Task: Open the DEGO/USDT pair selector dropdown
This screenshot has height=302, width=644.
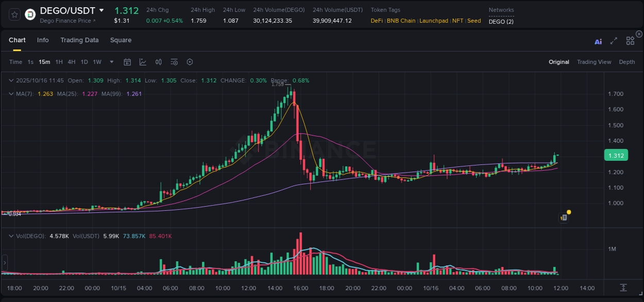Action: point(101,10)
